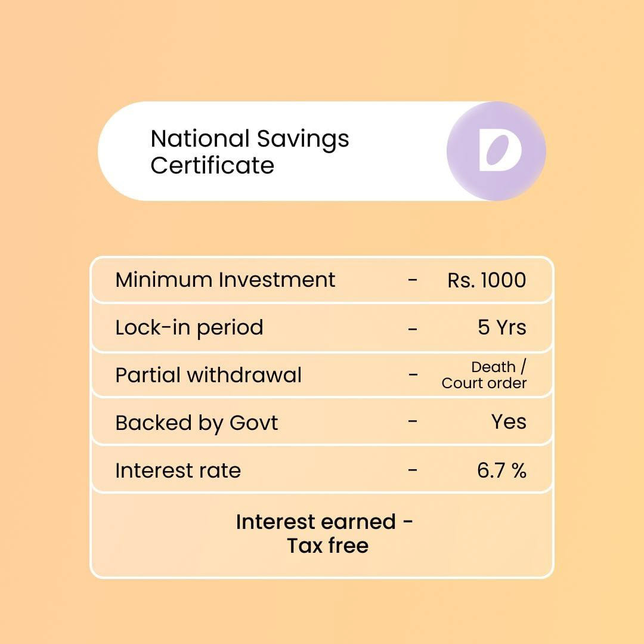Click the Rs. 1000 value
Screen dimensions: 644x644
point(487,280)
